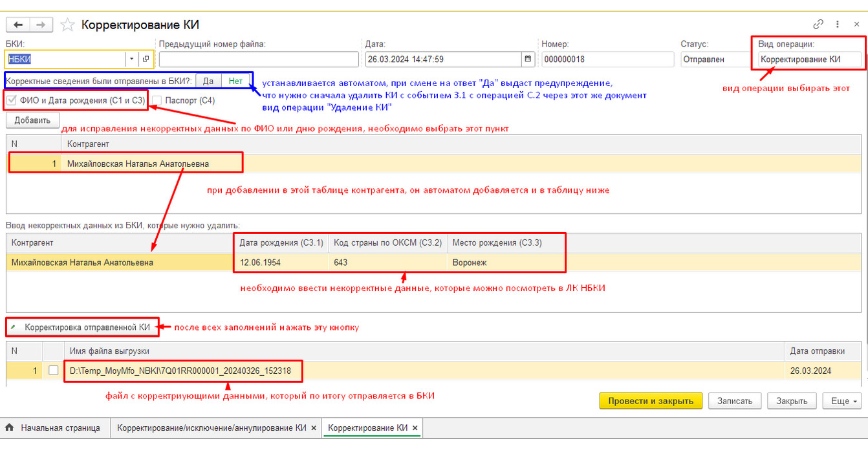This screenshot has width=868, height=454.
Task: Select Михайловская Наталья Анатольевна in the incorrect data table
Action: tap(120, 263)
